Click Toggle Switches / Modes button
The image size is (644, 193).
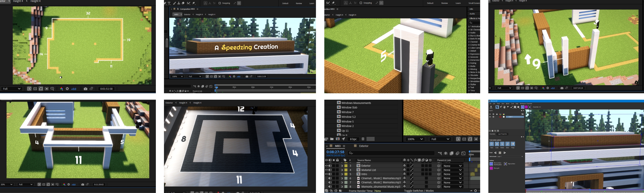(419, 191)
